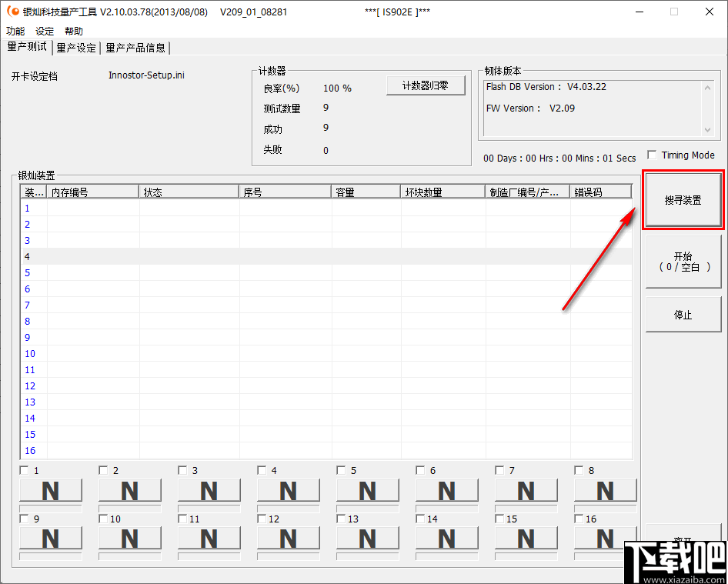The height and width of the screenshot is (584, 728).
Task: Click the N status icon for port 8
Action: (605, 490)
